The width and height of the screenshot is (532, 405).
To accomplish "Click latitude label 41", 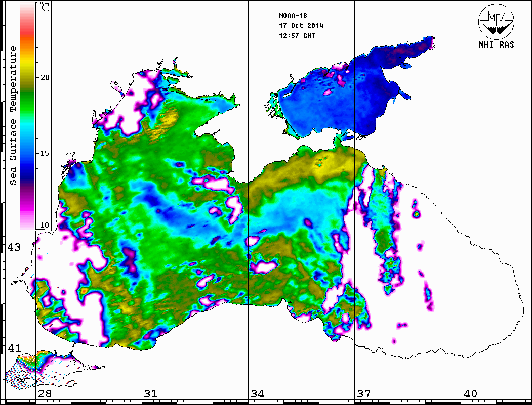I will [x=14, y=348].
